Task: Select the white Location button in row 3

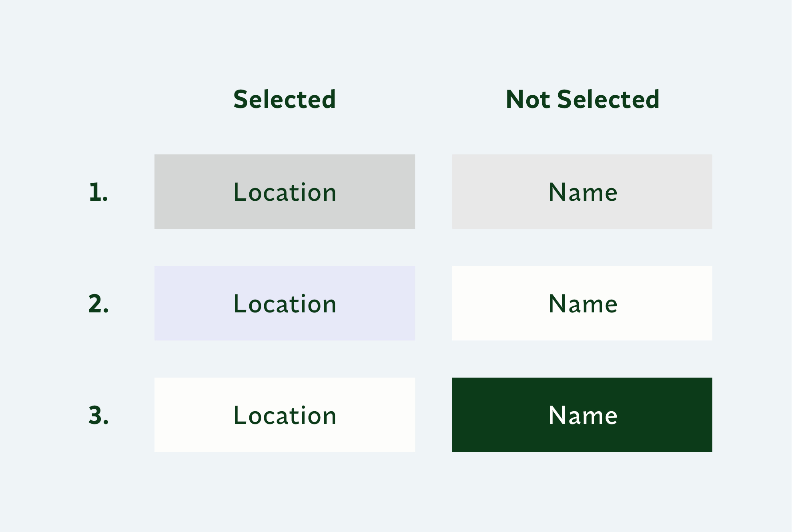Action: coord(285,415)
